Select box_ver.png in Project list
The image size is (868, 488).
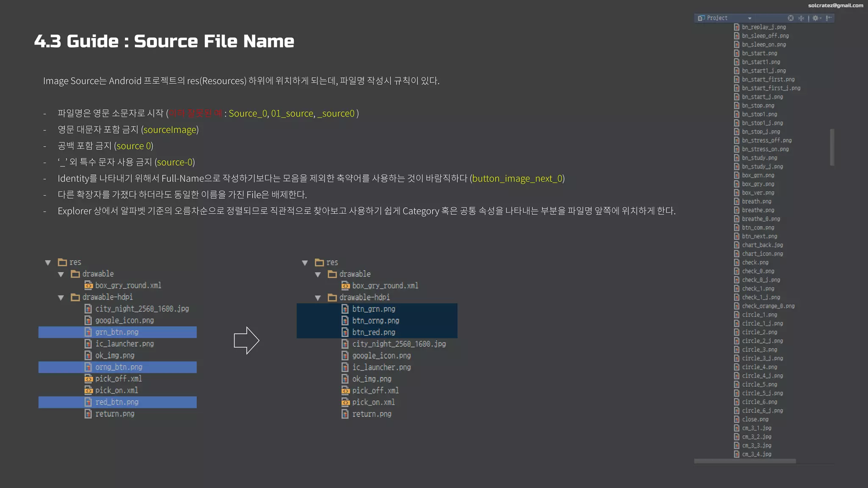[x=758, y=193]
